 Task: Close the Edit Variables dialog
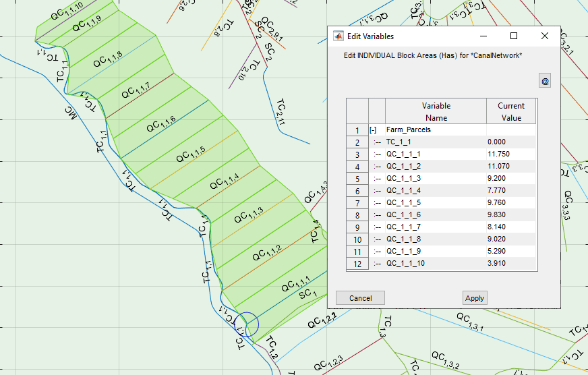545,36
